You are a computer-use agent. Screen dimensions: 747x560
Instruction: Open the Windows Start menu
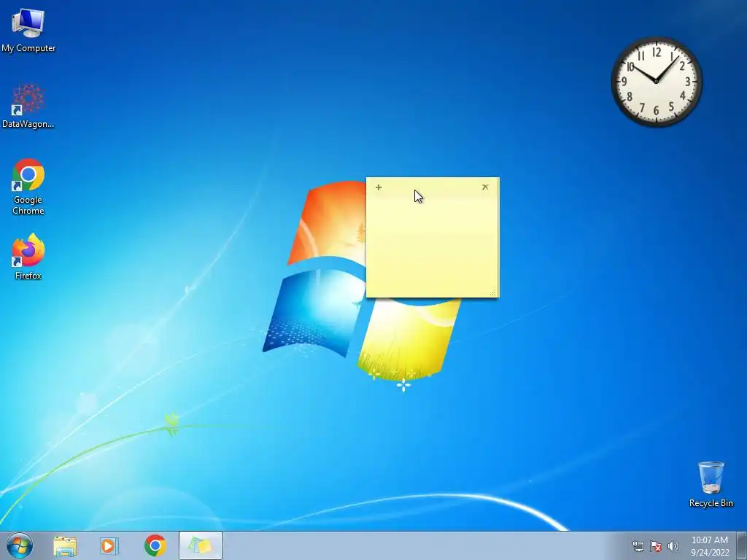(20, 545)
